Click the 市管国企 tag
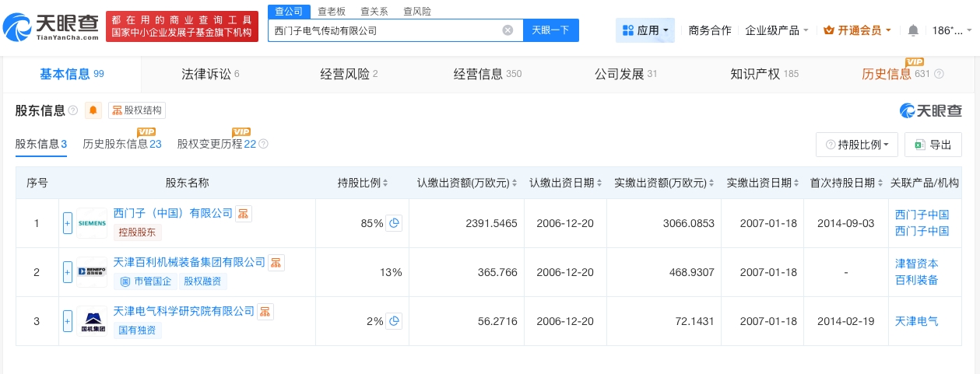 [x=145, y=281]
